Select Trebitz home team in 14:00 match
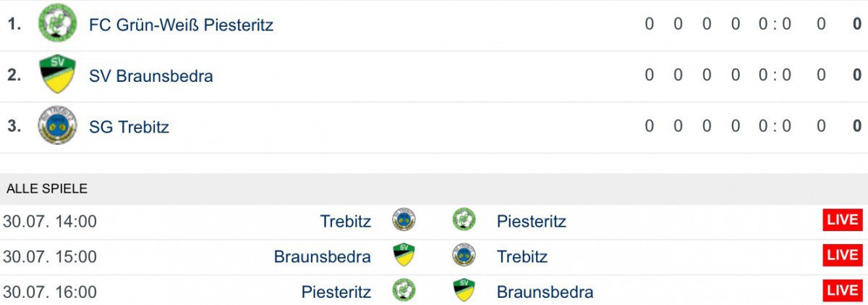The image size is (868, 305). coord(345,221)
